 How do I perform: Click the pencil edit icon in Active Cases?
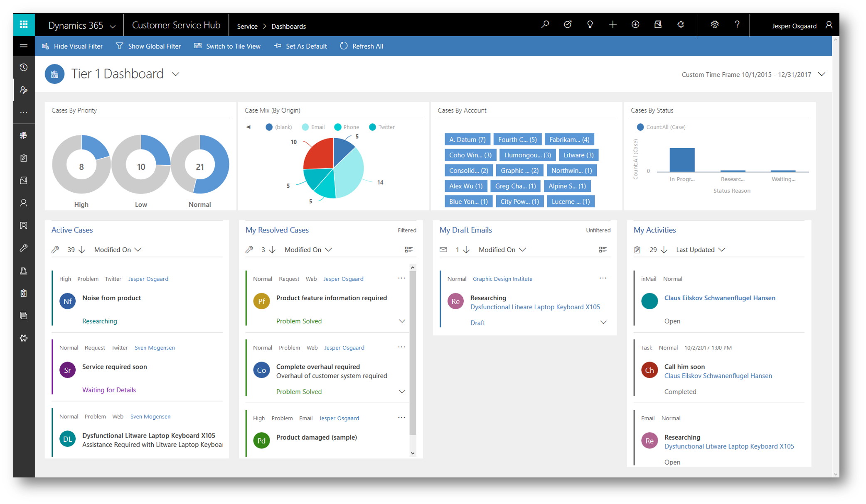pyautogui.click(x=55, y=250)
